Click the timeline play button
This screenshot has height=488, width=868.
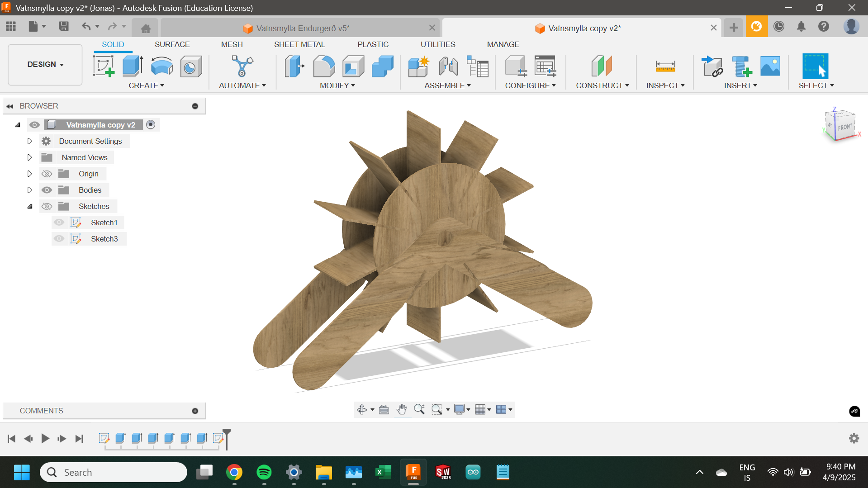point(45,438)
